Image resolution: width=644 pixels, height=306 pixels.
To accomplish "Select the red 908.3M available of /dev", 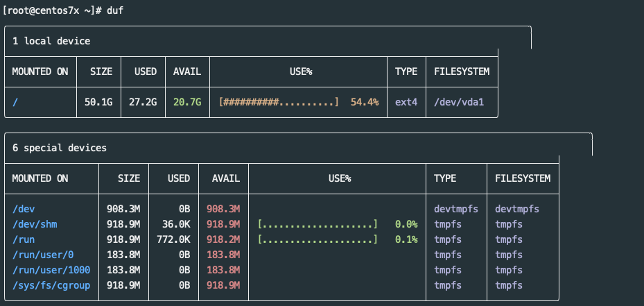I will coord(223,209).
